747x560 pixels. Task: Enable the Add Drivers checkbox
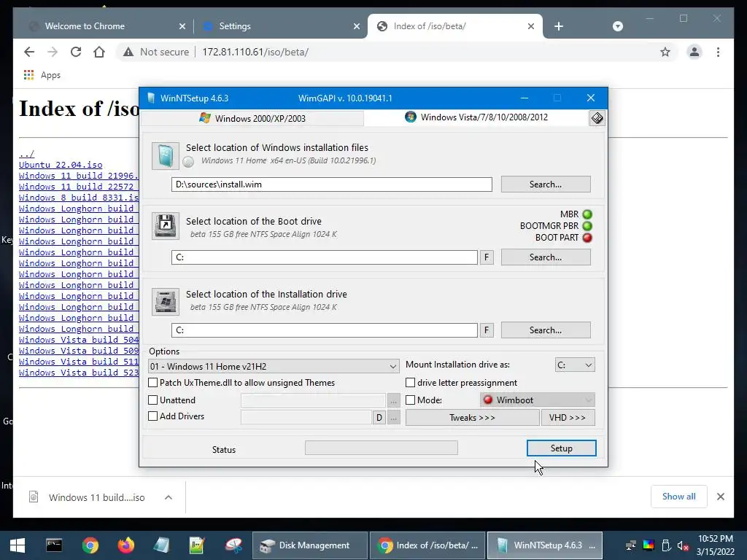coord(153,416)
